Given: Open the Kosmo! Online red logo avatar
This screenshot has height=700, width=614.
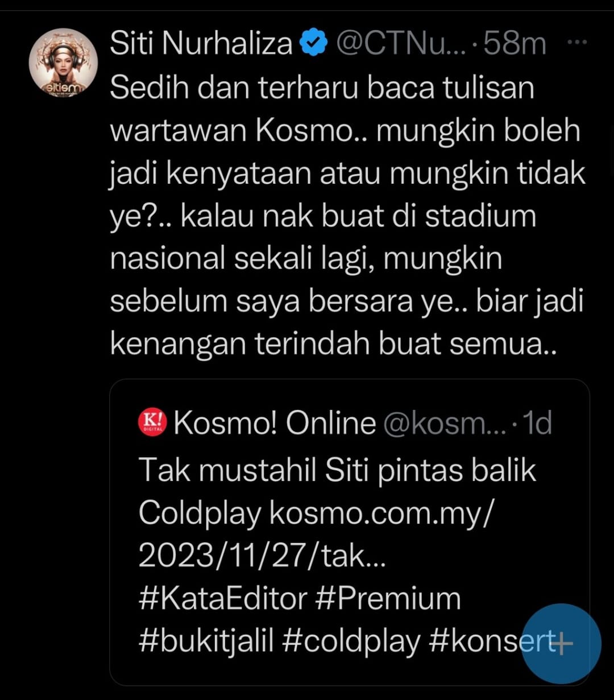Looking at the screenshot, I should click(x=152, y=424).
